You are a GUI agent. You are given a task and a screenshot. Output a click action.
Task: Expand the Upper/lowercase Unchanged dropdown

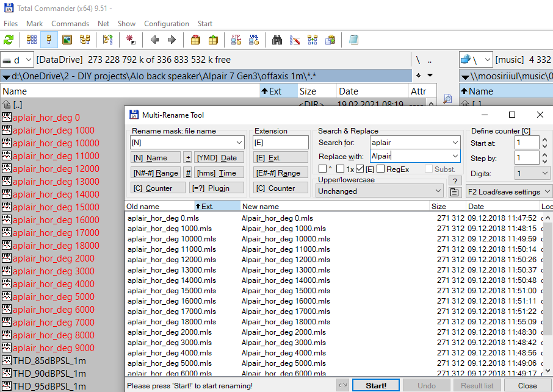(x=380, y=191)
